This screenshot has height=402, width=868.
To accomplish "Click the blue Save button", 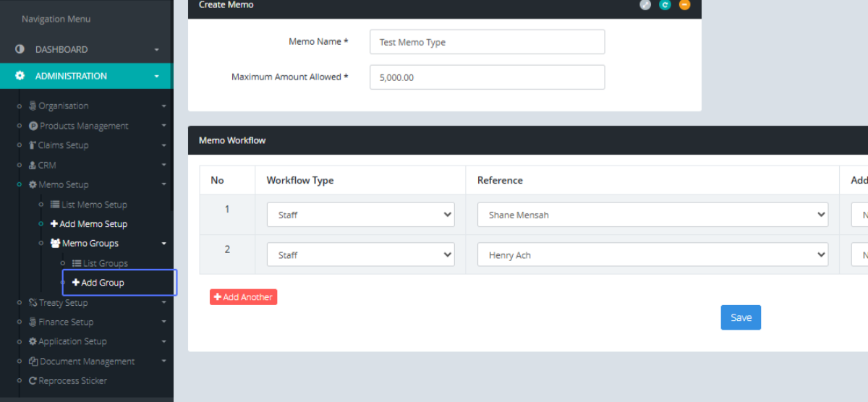I will point(741,317).
